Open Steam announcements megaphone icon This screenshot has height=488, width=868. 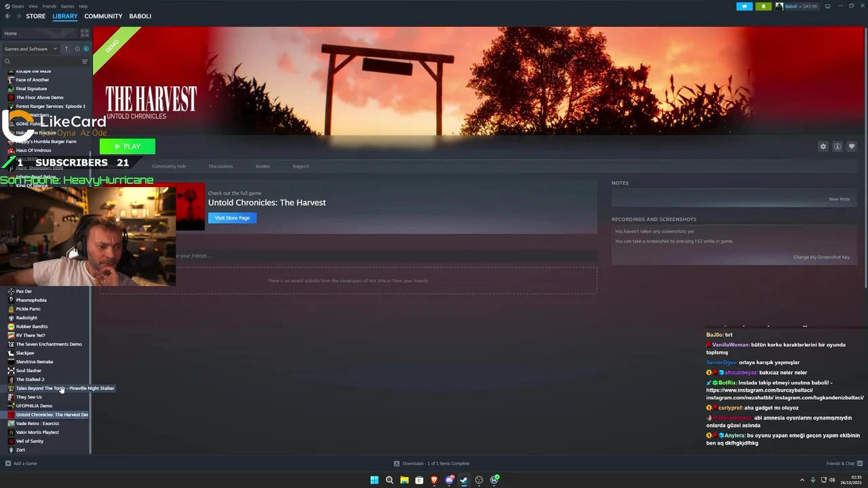[x=745, y=6]
